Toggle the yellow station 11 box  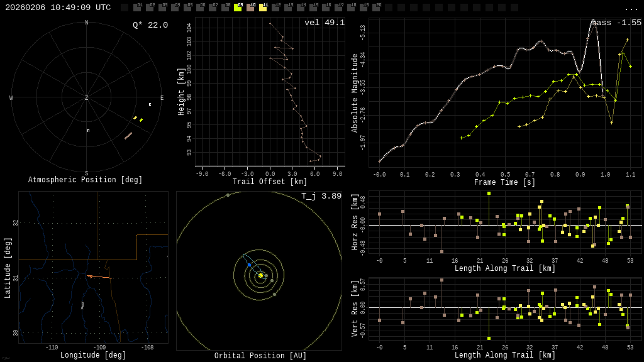pos(263,8)
